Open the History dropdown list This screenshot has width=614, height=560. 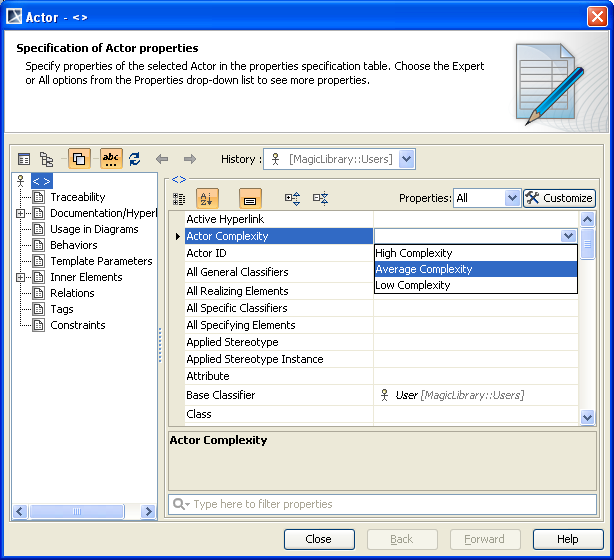tap(406, 159)
